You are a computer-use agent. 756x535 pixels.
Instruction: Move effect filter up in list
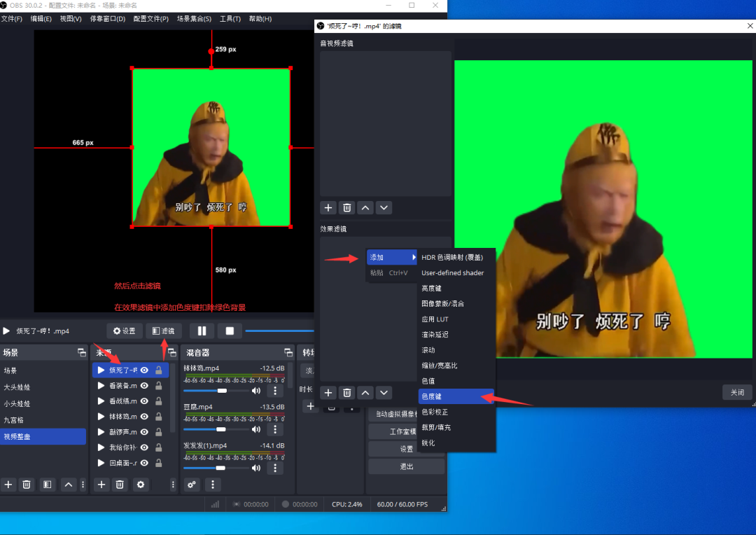(365, 393)
